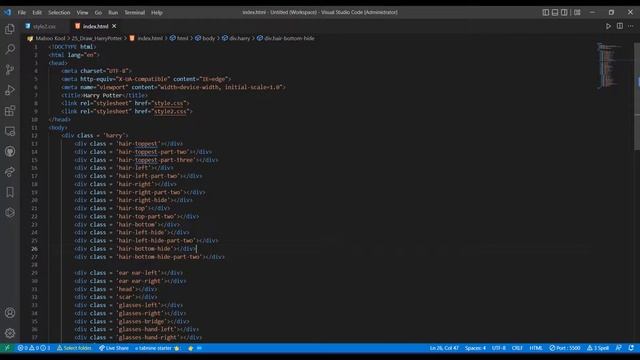640x360 pixels.
Task: Toggle the primary side bar layout button
Action: pyautogui.click(x=546, y=12)
